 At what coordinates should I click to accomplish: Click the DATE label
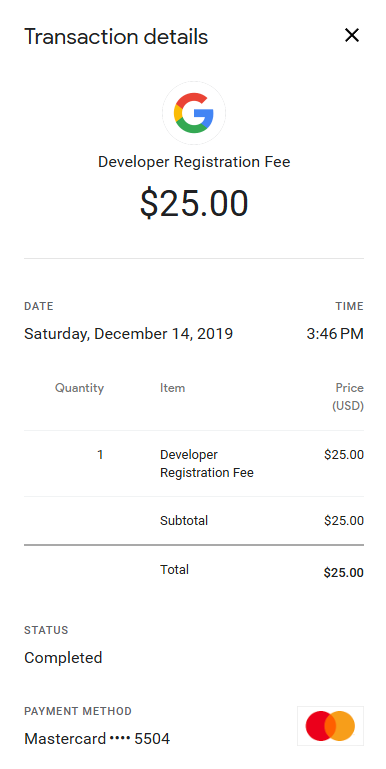pyautogui.click(x=39, y=307)
